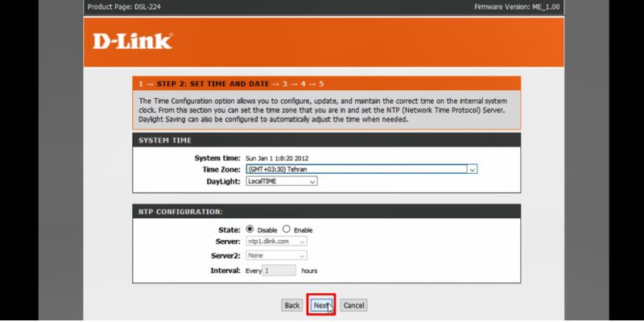The height and width of the screenshot is (322, 644).
Task: Click the 'SYSTEM TIME' section header
Action: click(x=165, y=140)
